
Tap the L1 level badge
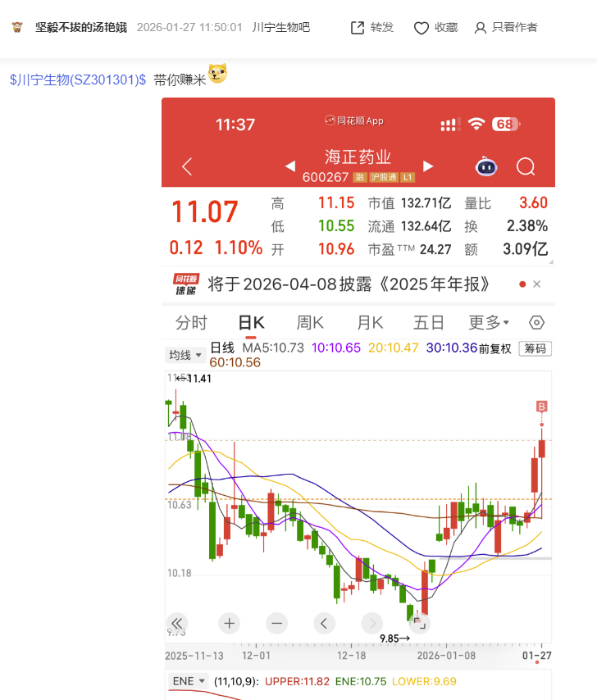[x=408, y=177]
